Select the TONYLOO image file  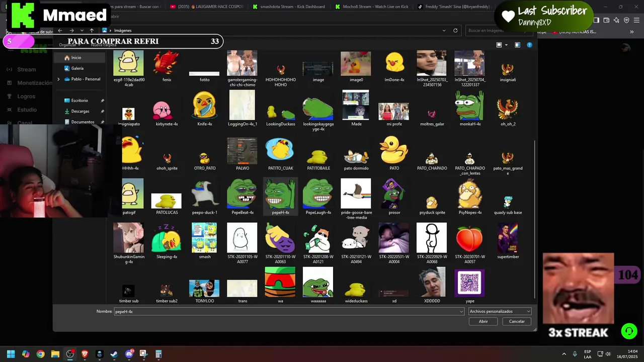pyautogui.click(x=204, y=291)
